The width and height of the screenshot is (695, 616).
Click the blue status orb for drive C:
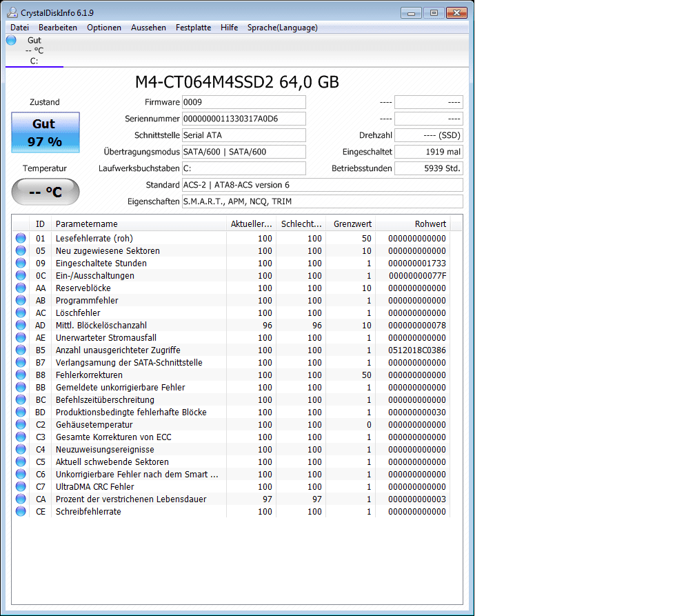[x=12, y=41]
